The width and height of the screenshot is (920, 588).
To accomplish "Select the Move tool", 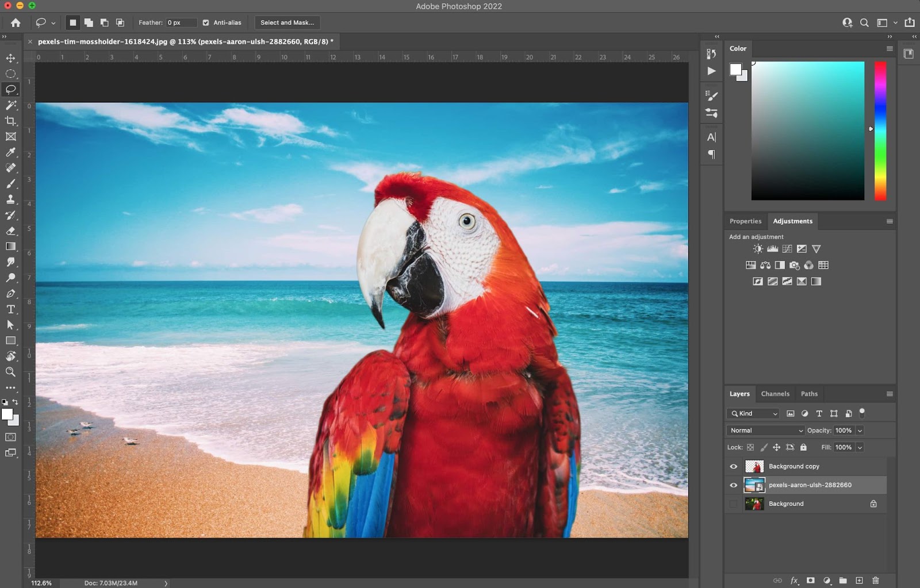I will click(11, 58).
